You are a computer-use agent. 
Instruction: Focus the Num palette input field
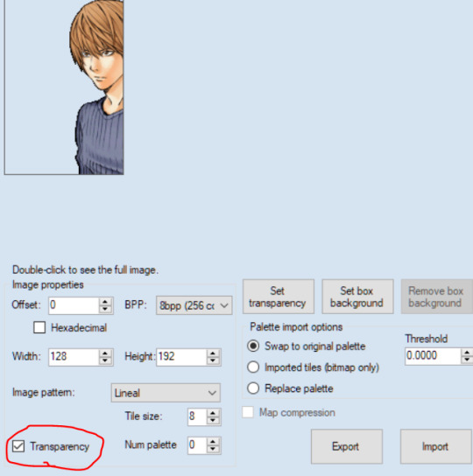click(x=197, y=445)
